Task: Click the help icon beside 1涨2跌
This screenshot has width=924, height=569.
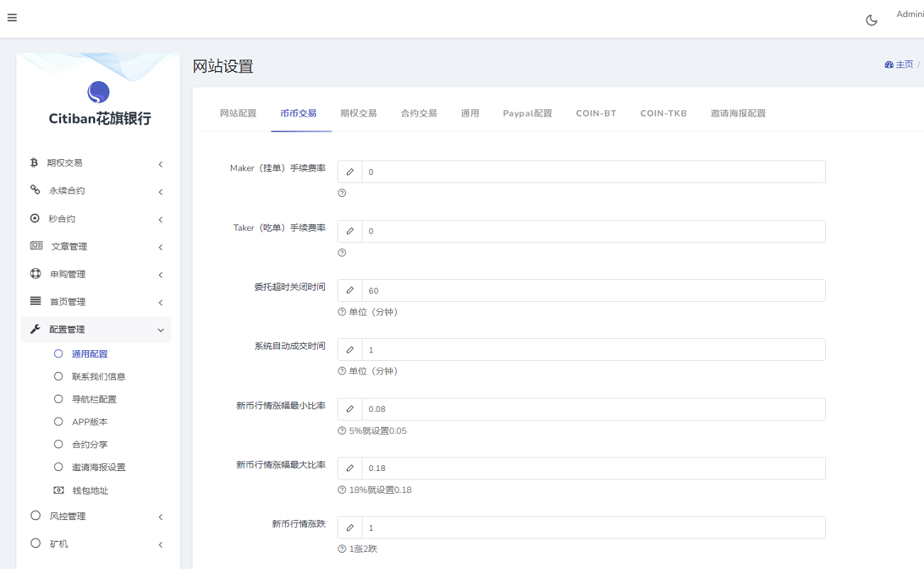Action: [342, 549]
